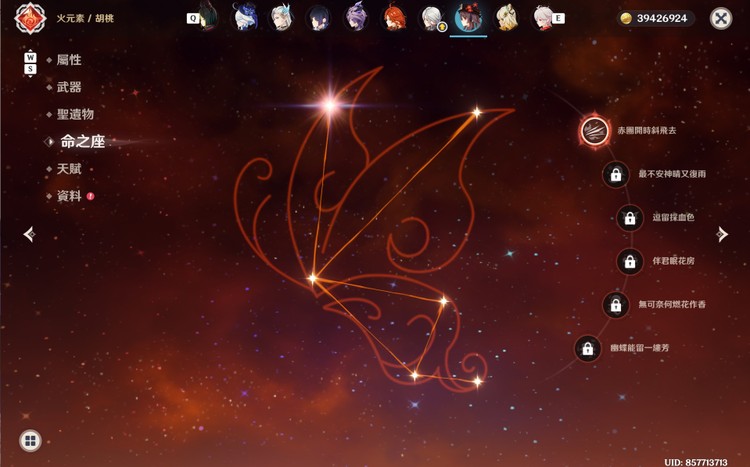Switch to previous character with left arrow
Viewport: 750px width, 467px height.
29,234
